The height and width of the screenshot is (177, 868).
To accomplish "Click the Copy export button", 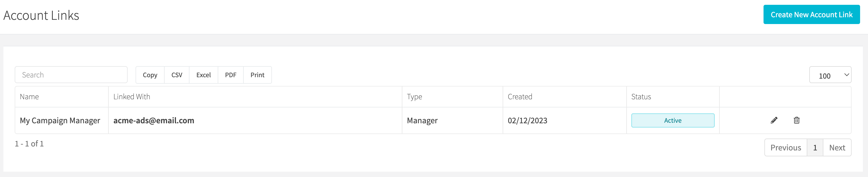I will pos(150,75).
